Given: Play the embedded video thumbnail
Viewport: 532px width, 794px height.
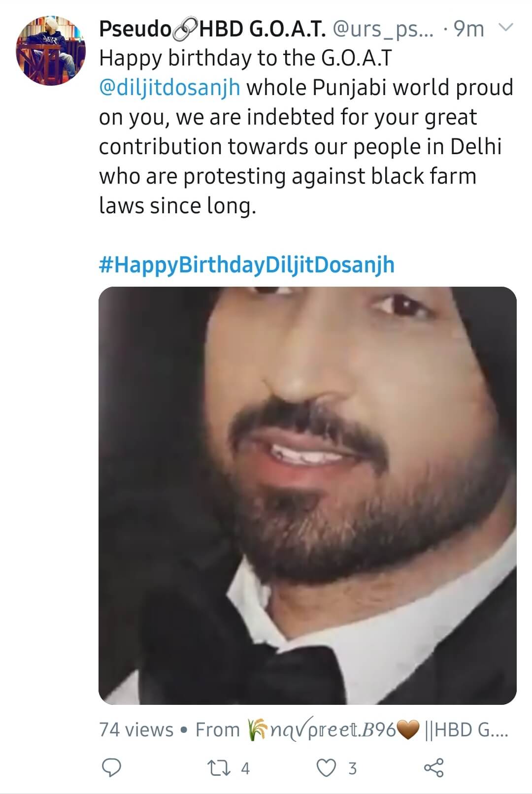Looking at the screenshot, I should tap(307, 495).
